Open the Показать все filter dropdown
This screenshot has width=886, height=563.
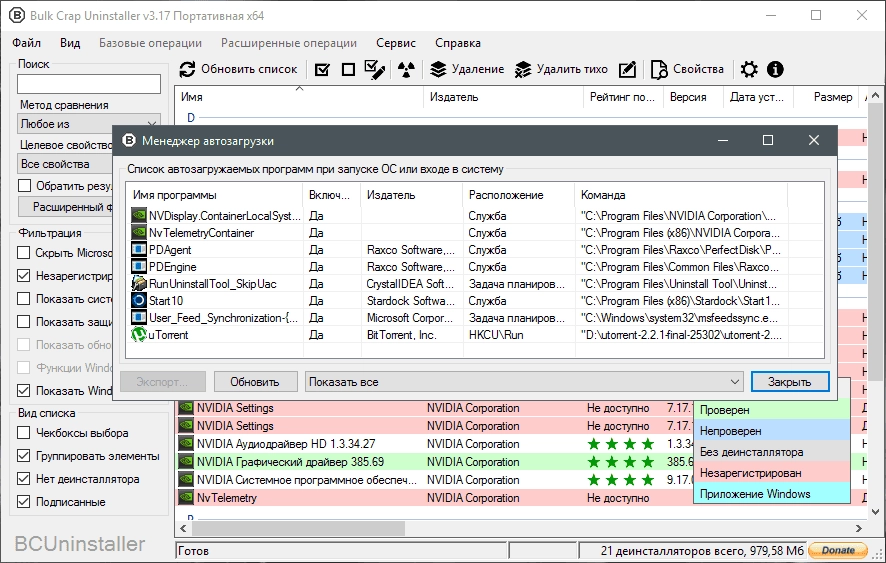click(524, 382)
